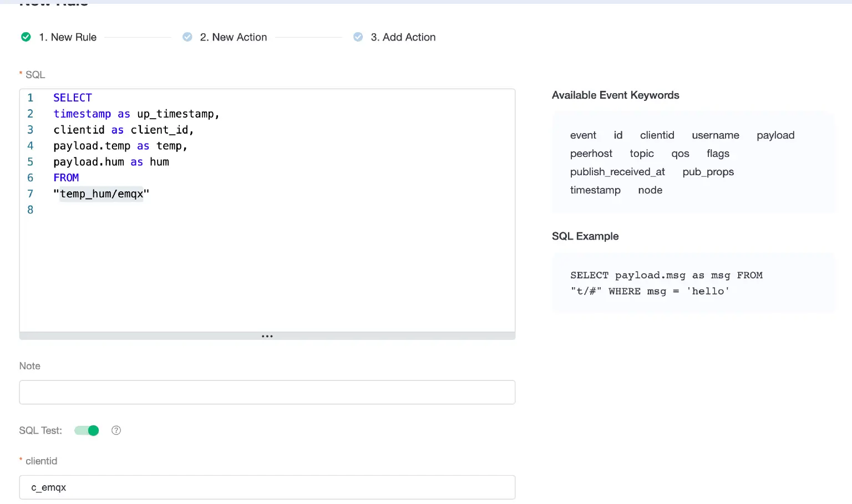Click the green checkmark icon beside New Rule

click(26, 37)
